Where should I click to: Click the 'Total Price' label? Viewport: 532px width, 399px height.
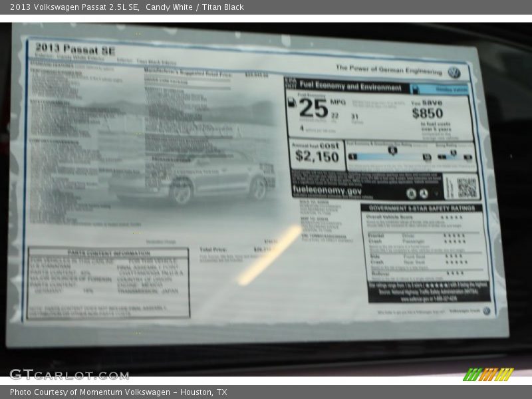pos(213,249)
